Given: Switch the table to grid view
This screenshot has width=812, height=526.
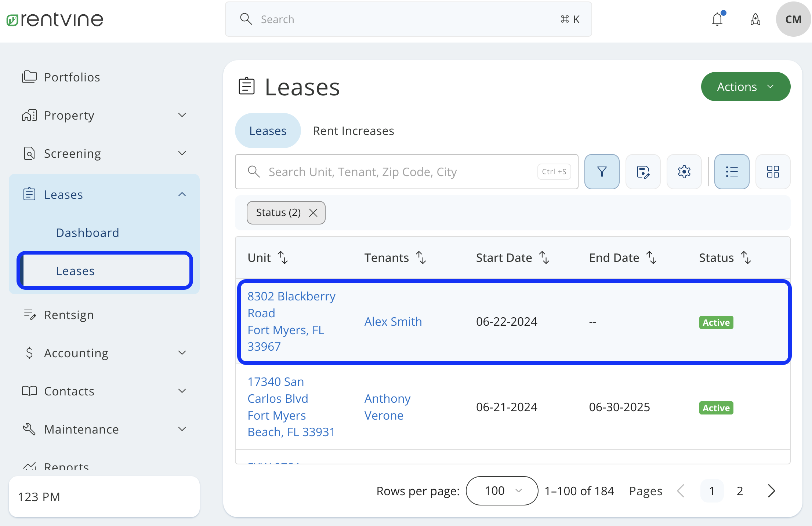Looking at the screenshot, I should [x=773, y=171].
